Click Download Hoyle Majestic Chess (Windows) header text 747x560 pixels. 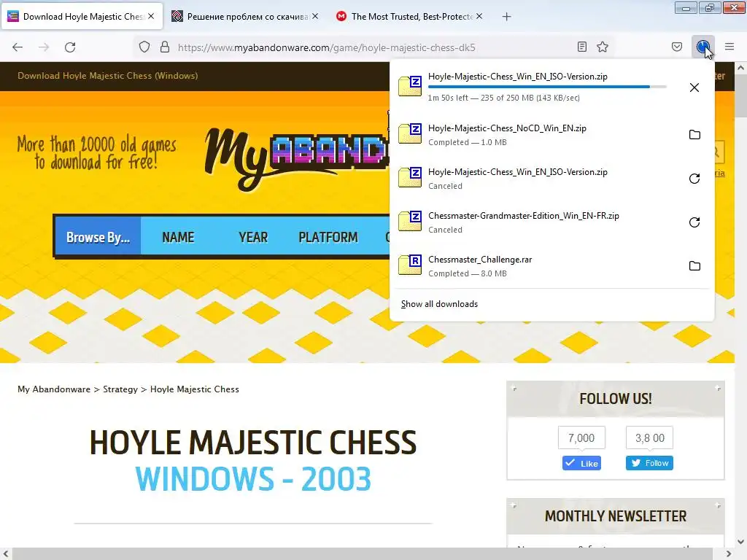[x=108, y=76]
